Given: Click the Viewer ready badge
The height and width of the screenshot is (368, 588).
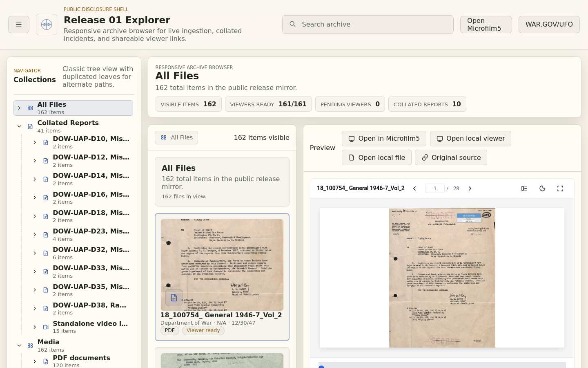Looking at the screenshot, I should (x=203, y=330).
